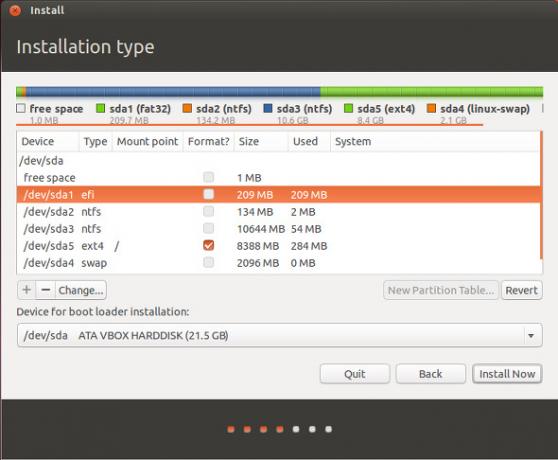This screenshot has height=460, width=558.
Task: Select /dev/sda ATA VBOX HARDDISK combo box
Action: click(280, 335)
